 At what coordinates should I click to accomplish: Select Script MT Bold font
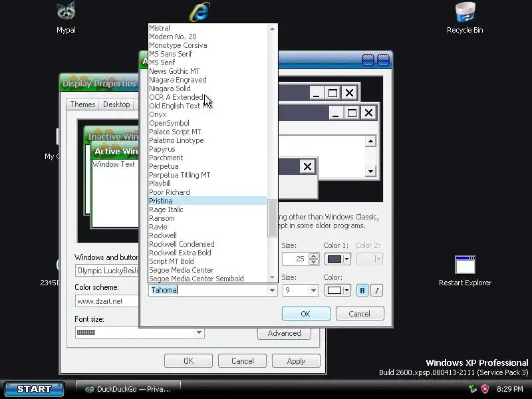207,261
